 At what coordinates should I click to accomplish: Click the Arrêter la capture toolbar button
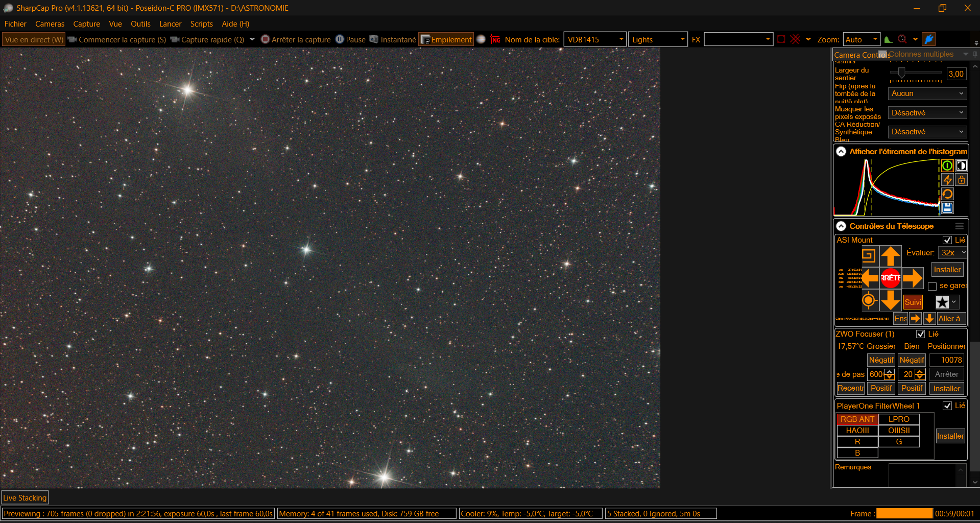click(296, 39)
